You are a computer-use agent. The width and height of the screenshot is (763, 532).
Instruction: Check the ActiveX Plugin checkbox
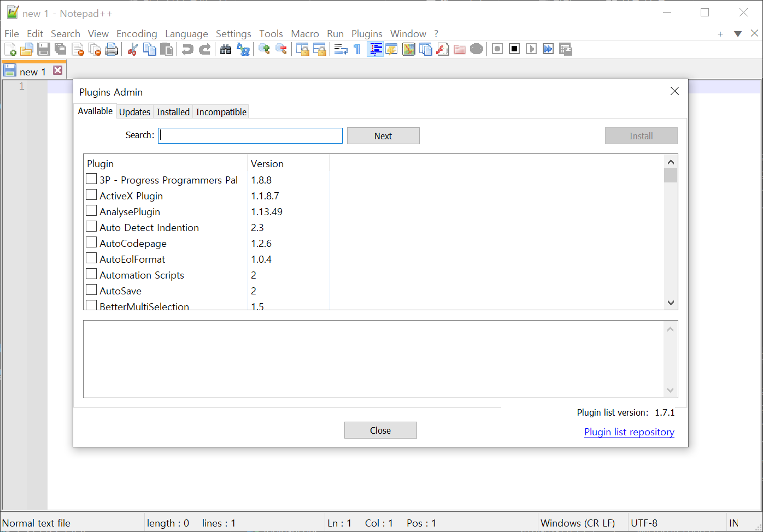(91, 194)
